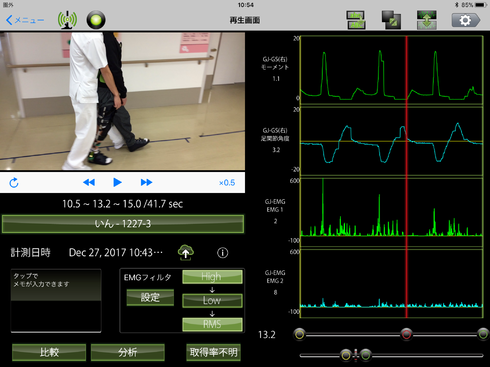
Task: Tap the 取得率不明 button
Action: [x=213, y=352]
